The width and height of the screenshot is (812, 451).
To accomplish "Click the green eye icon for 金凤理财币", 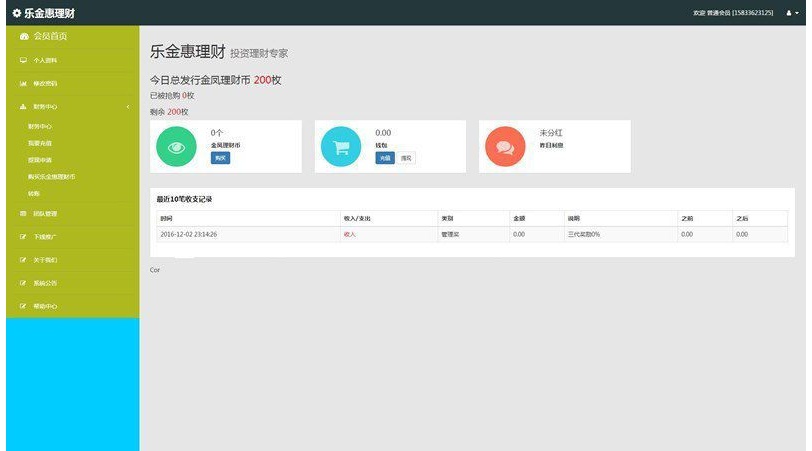I will (x=177, y=147).
